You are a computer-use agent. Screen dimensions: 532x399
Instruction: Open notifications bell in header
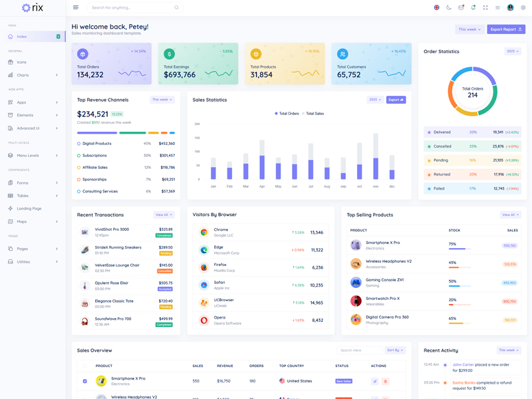point(473,7)
